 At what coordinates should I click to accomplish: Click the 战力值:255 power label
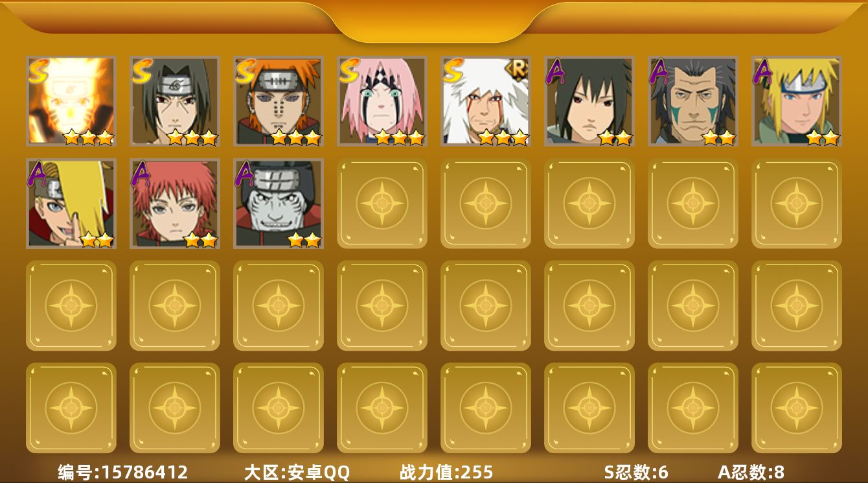click(446, 472)
